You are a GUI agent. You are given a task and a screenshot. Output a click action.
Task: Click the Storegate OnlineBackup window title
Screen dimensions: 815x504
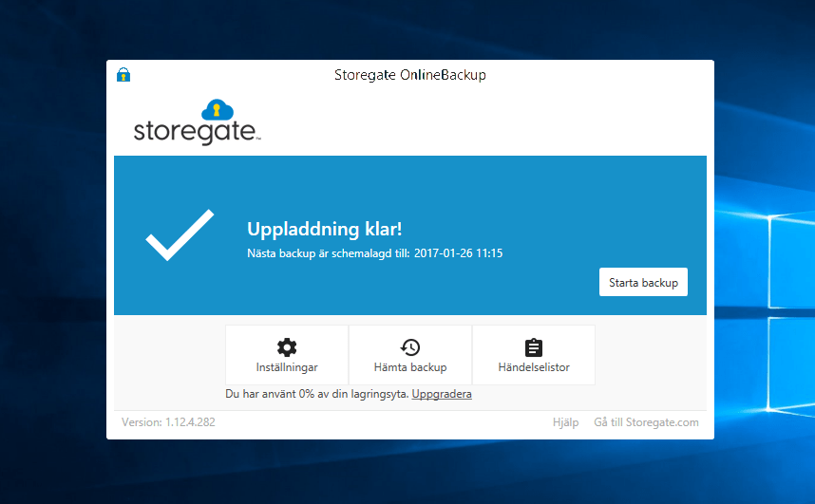click(x=410, y=75)
